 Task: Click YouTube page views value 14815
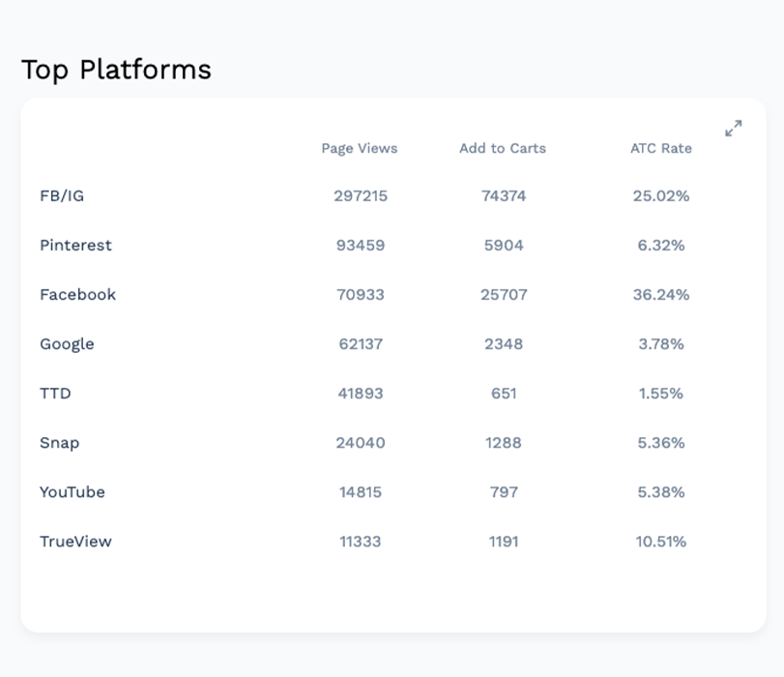click(361, 492)
